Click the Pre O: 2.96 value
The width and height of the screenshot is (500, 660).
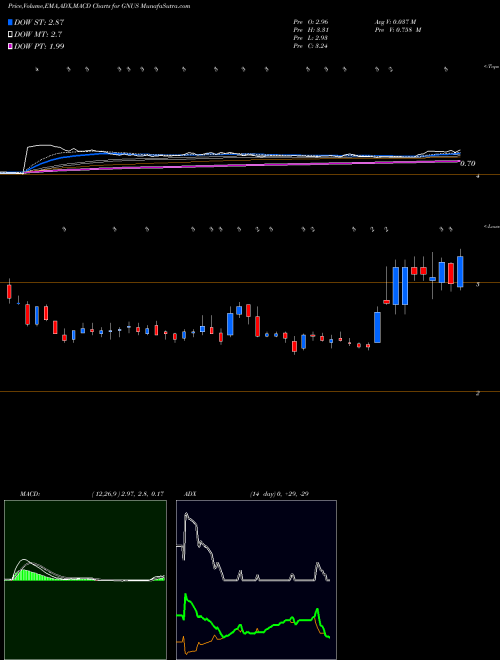[311, 21]
